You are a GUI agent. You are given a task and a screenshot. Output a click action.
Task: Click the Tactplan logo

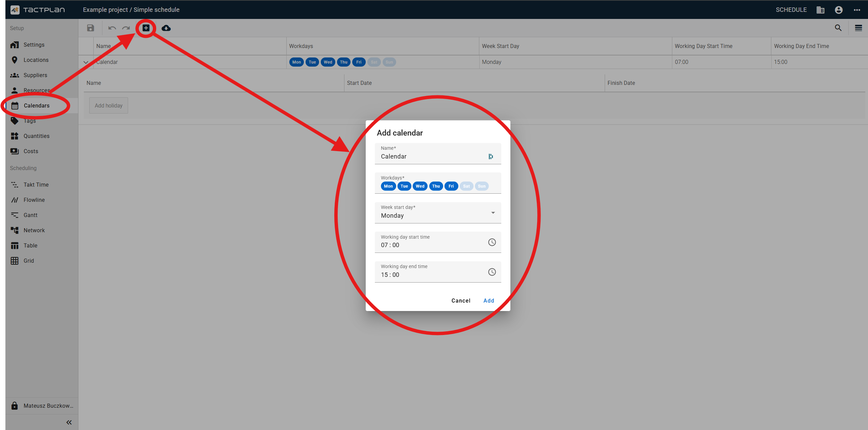(x=38, y=10)
